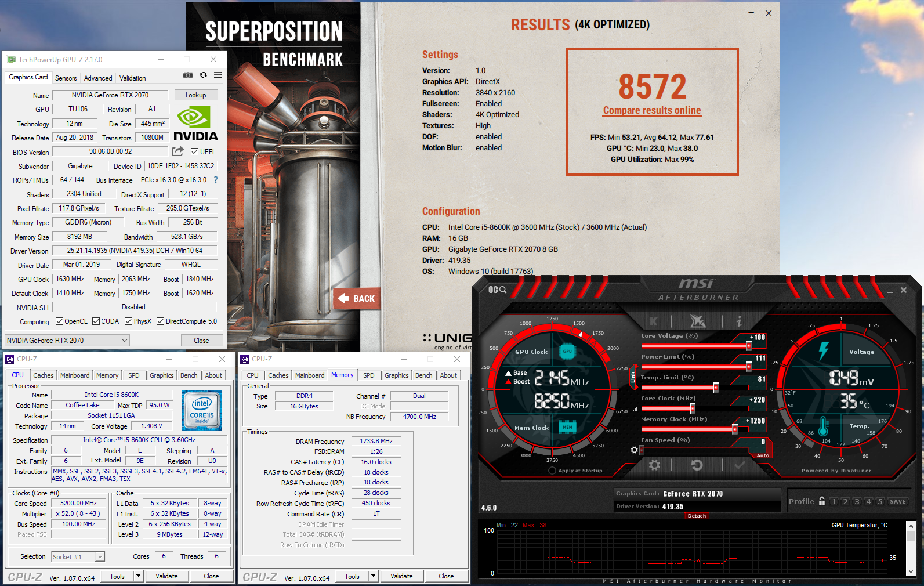Click the BACK button in Superposition
The width and height of the screenshot is (924, 586).
tap(357, 299)
